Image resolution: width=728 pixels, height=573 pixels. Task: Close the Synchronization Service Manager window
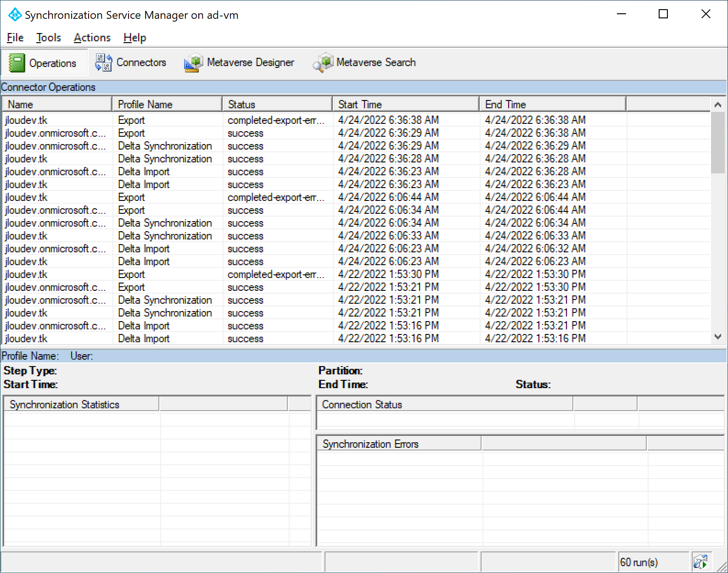click(706, 14)
